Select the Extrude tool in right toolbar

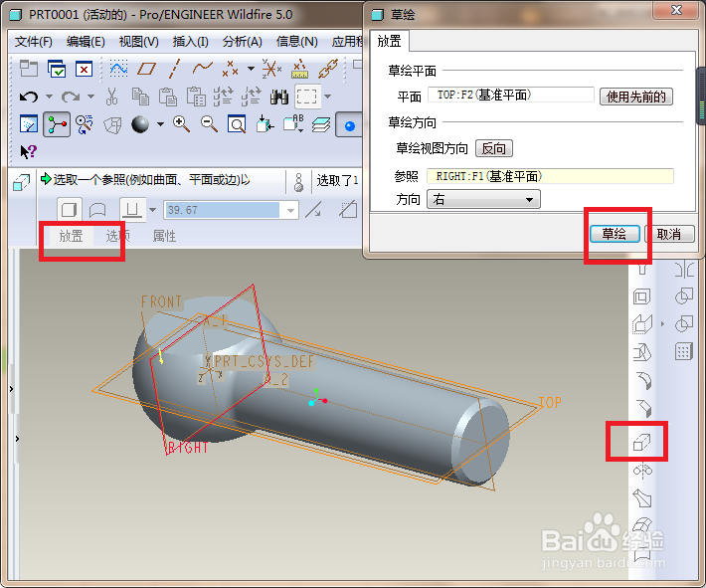tap(642, 442)
